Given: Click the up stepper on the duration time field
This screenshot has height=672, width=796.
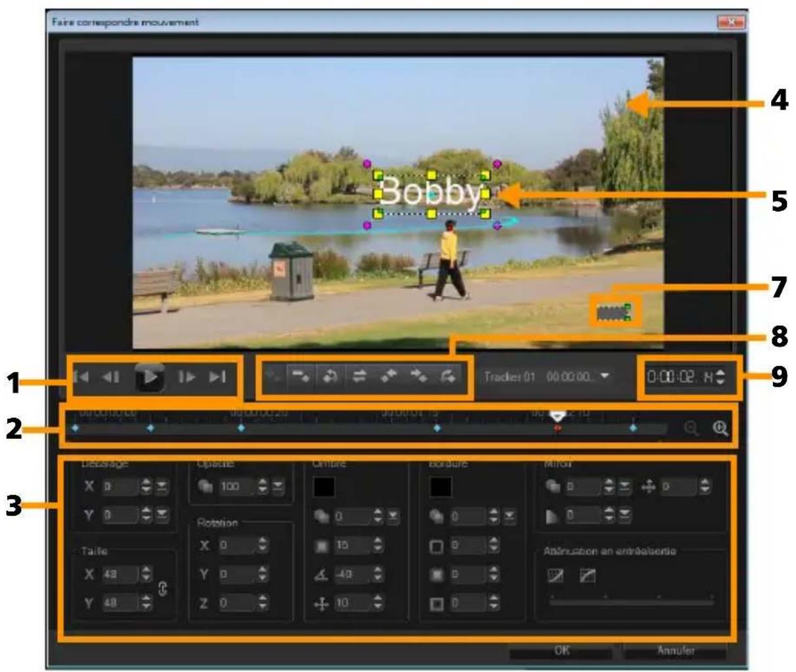Looking at the screenshot, I should click(x=720, y=373).
